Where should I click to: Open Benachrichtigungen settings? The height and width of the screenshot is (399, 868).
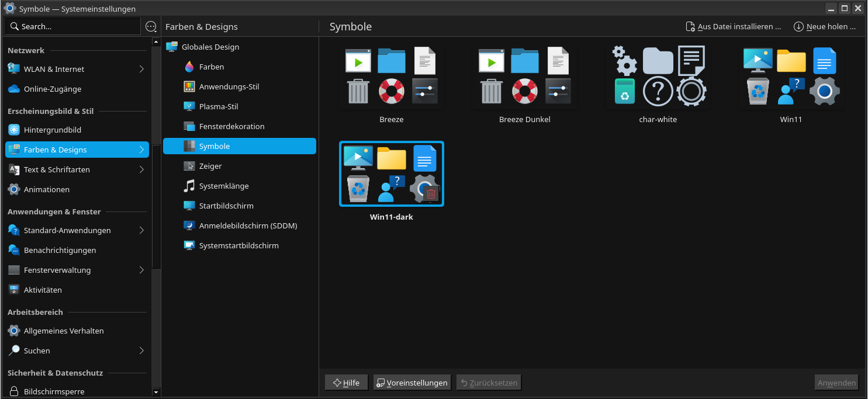[x=77, y=250]
